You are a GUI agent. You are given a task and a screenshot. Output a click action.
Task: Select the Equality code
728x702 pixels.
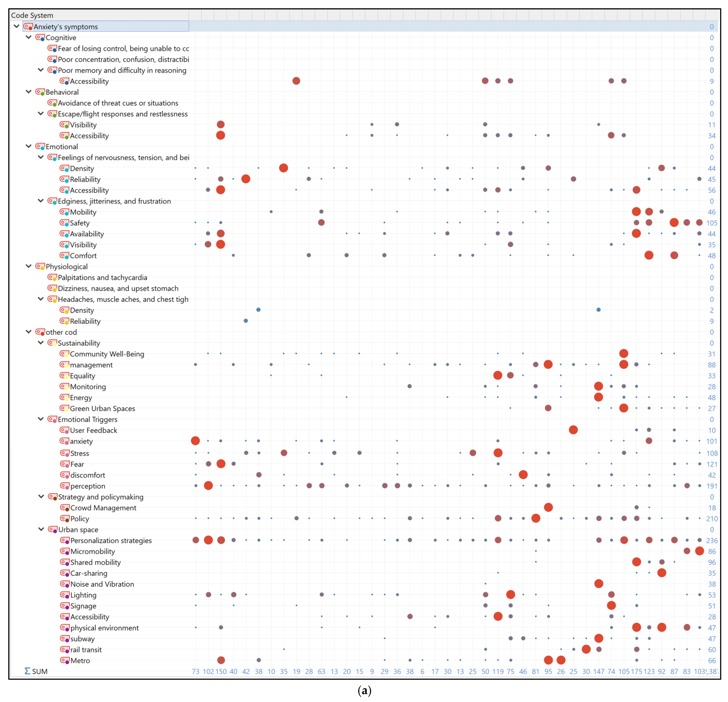click(x=83, y=376)
